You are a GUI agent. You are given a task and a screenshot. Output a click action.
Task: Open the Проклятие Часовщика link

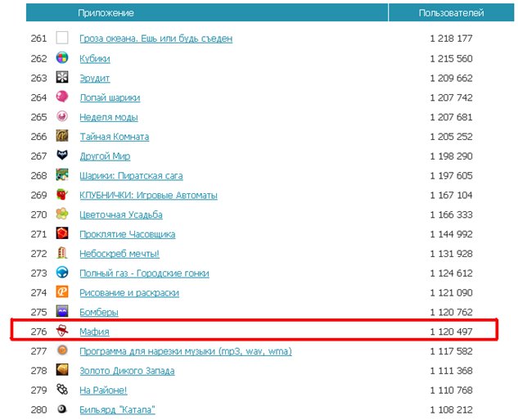tap(127, 234)
